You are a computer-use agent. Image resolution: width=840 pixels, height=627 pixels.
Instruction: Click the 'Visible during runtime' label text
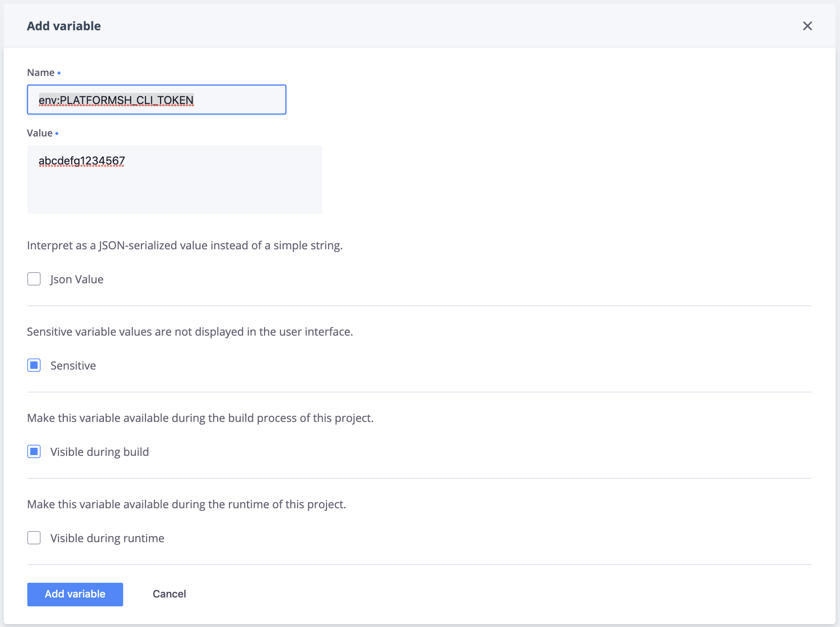coord(107,538)
